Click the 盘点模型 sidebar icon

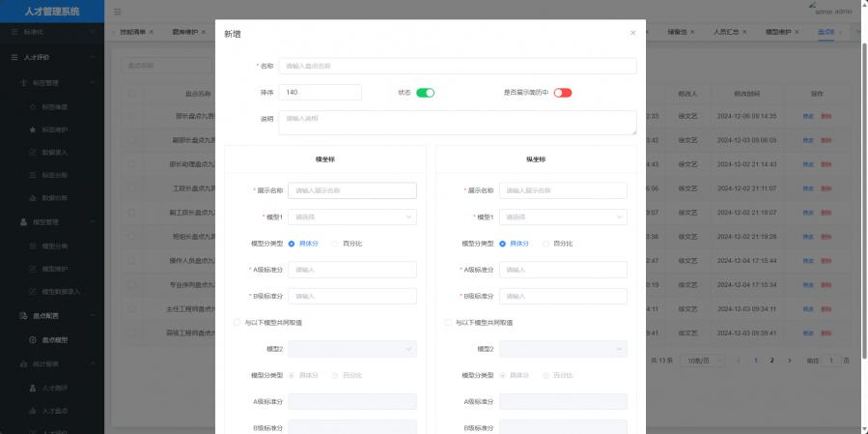pyautogui.click(x=32, y=340)
